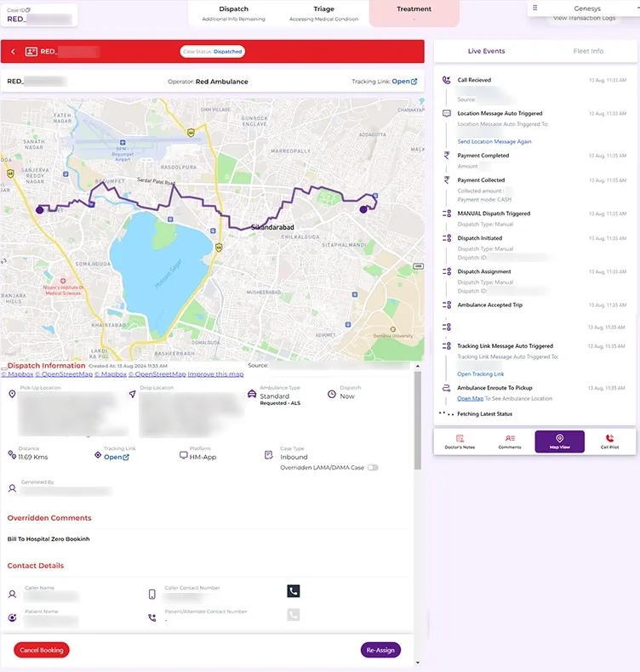Click 'Bill To Hospital Zero Bookinh' comment text
This screenshot has width=640, height=672.
click(x=49, y=539)
